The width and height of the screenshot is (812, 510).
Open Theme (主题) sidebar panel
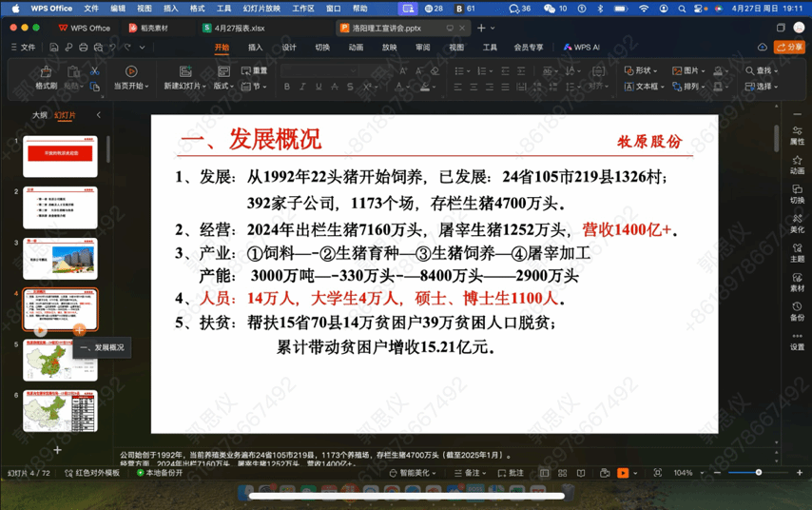point(797,253)
